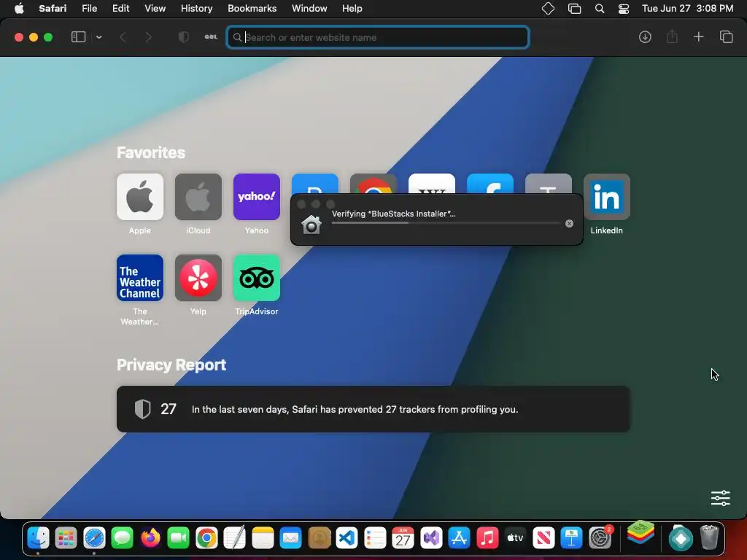Focus the Search or enter website name field
The image size is (747, 560).
click(x=378, y=37)
